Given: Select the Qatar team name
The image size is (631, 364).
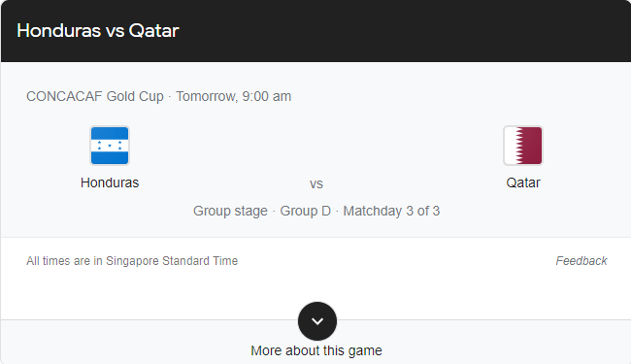Looking at the screenshot, I should [x=522, y=183].
